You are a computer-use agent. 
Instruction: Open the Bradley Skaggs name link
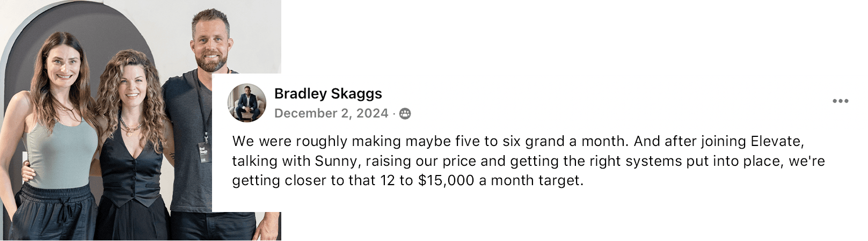[x=328, y=93]
